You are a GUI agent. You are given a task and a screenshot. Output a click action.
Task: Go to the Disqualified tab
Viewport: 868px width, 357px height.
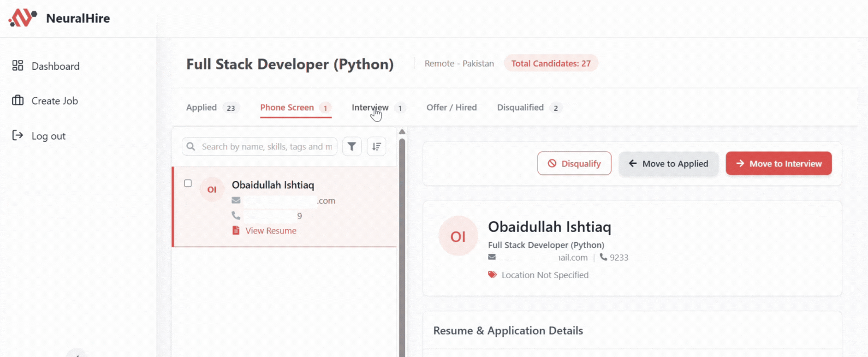520,107
